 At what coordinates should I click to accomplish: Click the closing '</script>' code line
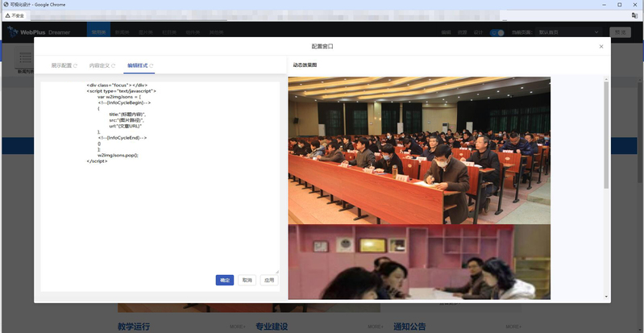(97, 161)
